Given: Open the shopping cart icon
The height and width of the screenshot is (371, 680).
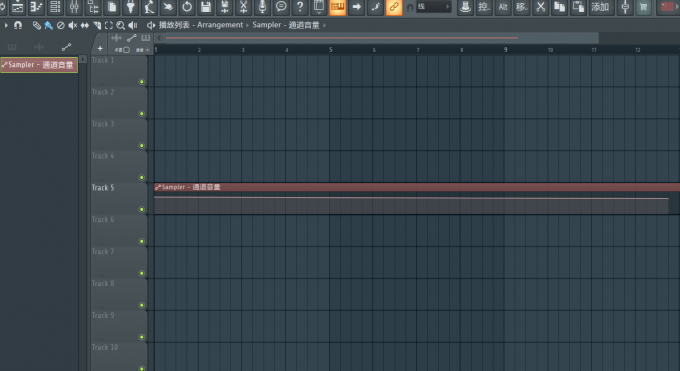Looking at the screenshot, I should (x=644, y=7).
